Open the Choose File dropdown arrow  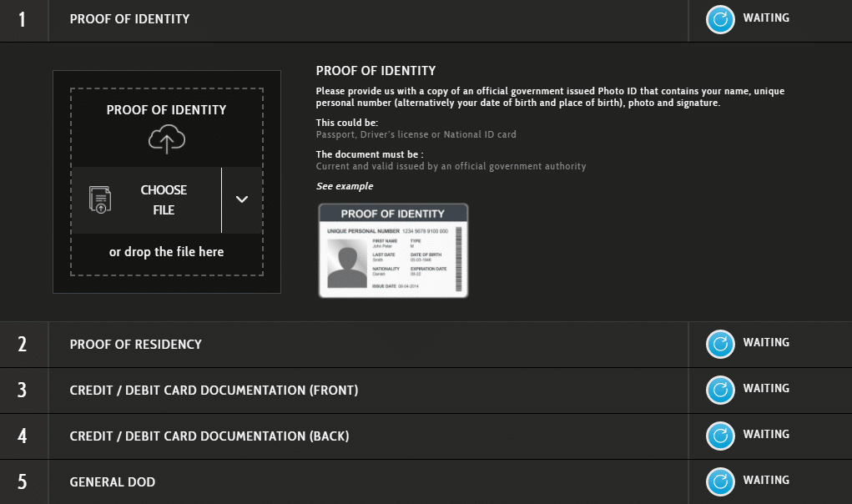point(242,200)
